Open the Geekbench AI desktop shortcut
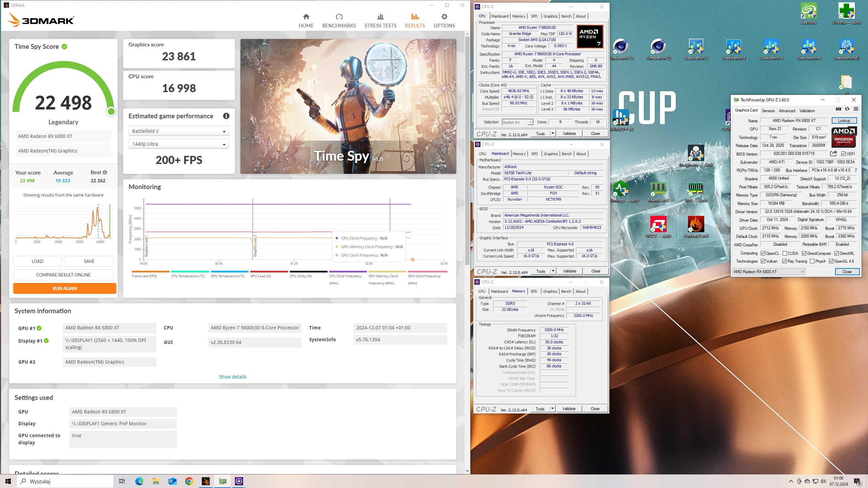This screenshot has width=868, height=488. click(846, 49)
